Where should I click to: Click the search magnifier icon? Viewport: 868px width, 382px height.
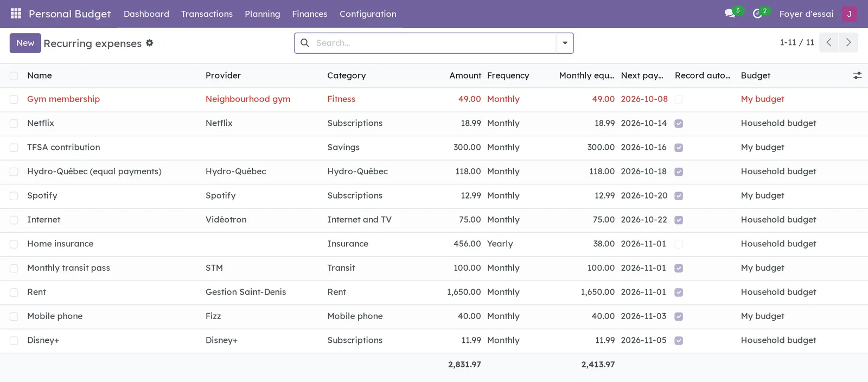(305, 43)
